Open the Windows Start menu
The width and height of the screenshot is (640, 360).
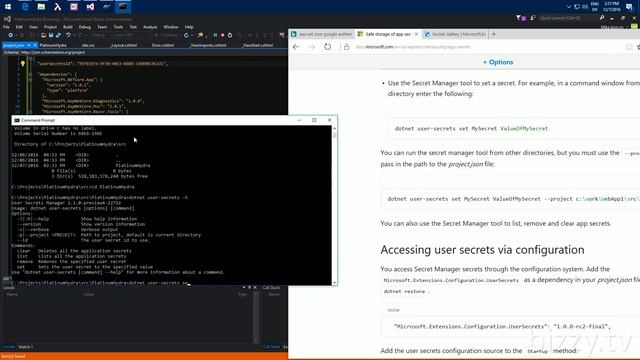(x=8, y=7)
